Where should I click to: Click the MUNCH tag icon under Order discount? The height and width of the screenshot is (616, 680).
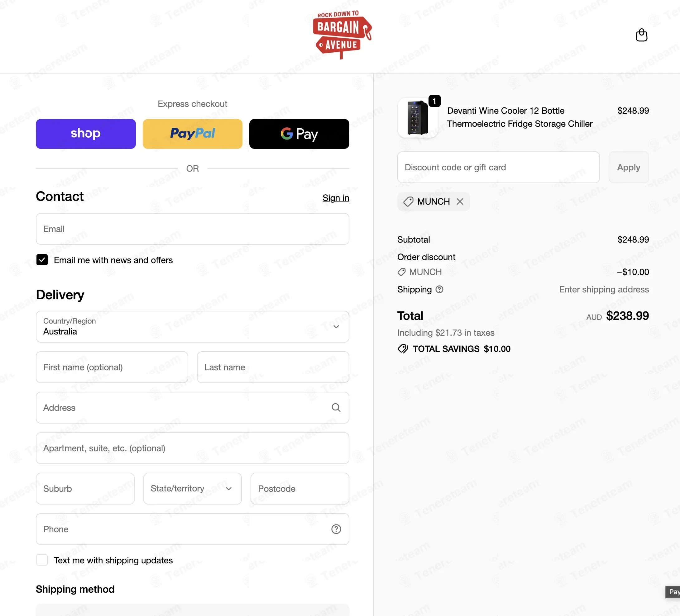click(401, 272)
